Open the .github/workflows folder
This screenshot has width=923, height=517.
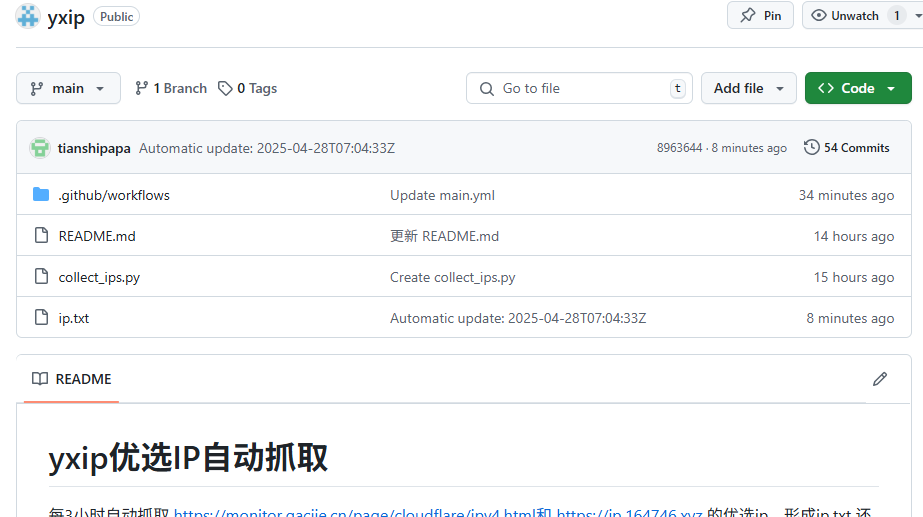pyautogui.click(x=114, y=195)
